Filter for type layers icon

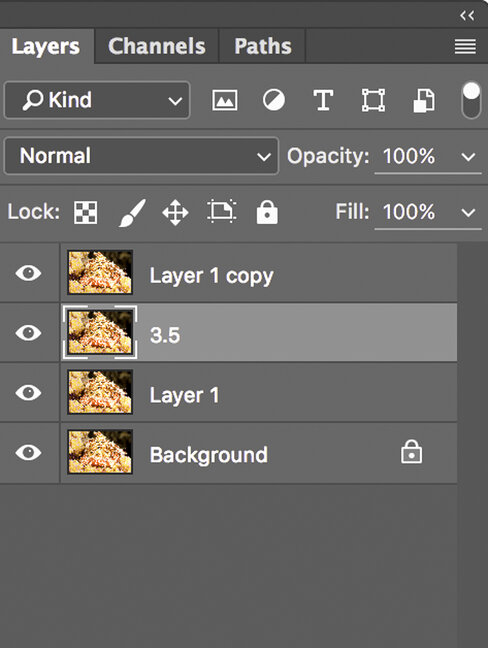coord(323,100)
